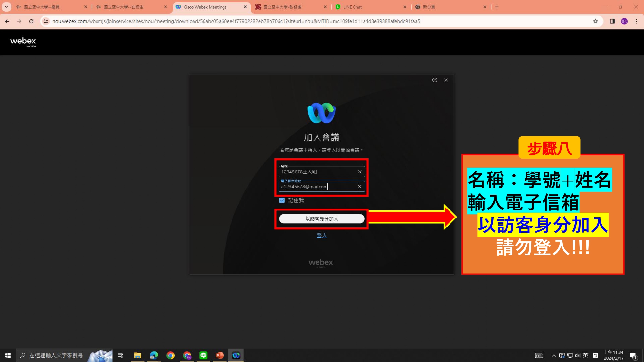Click the name input field
The width and height of the screenshot is (644, 362).
pyautogui.click(x=317, y=172)
